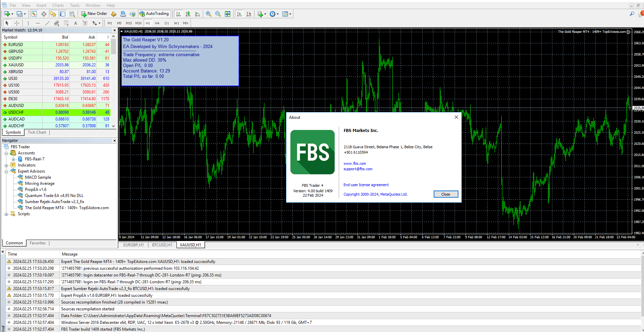
Task: Switch timeframe to M15
Action: [x=129, y=23]
